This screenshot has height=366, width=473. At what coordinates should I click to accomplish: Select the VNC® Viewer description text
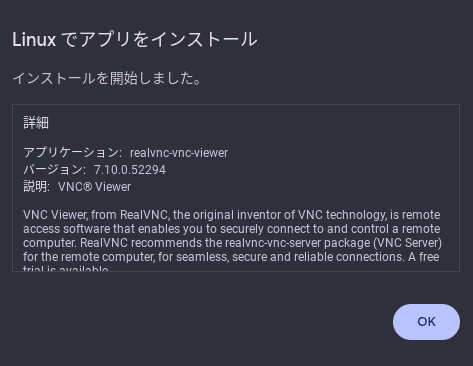click(95, 187)
